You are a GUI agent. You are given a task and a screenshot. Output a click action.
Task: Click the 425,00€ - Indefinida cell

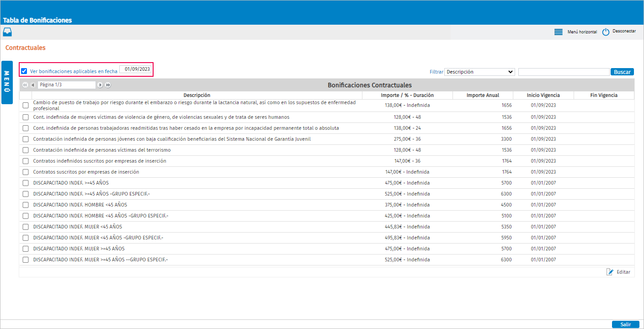click(407, 216)
